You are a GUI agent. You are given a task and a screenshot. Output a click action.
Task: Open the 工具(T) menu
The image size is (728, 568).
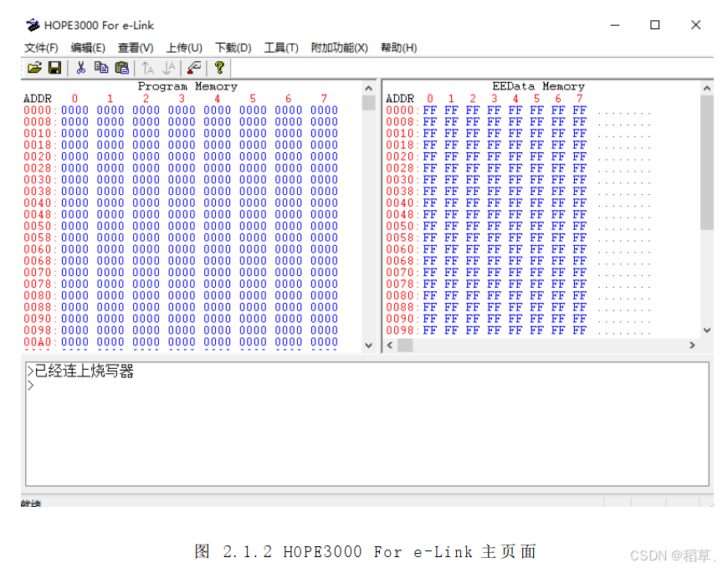[281, 48]
